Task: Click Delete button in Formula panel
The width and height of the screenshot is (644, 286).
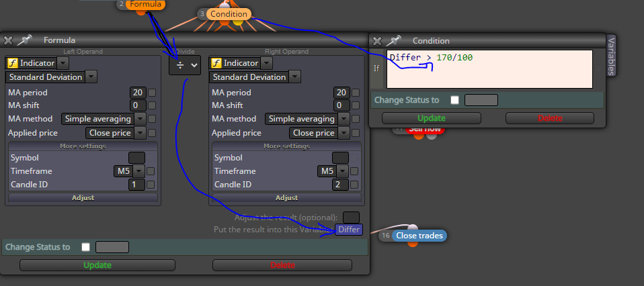Action: click(x=282, y=265)
